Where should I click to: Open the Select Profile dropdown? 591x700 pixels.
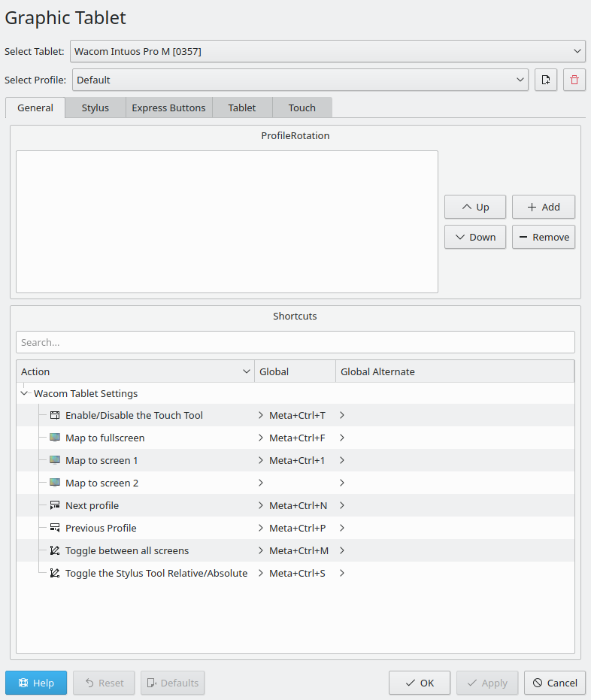tap(300, 80)
